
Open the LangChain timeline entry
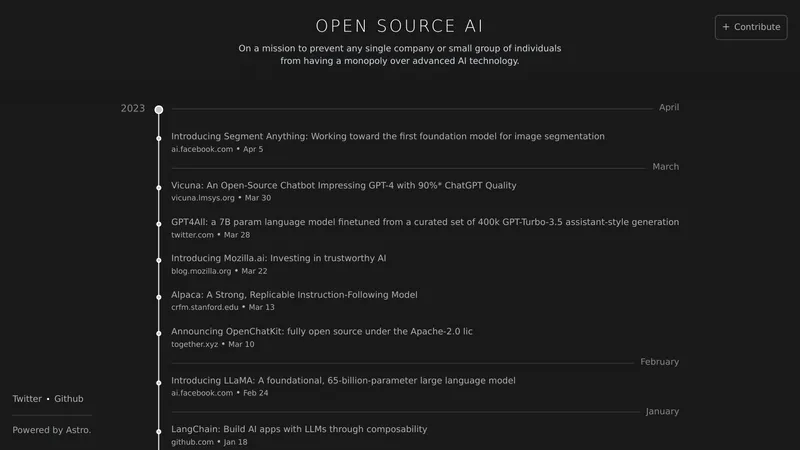tap(299, 429)
